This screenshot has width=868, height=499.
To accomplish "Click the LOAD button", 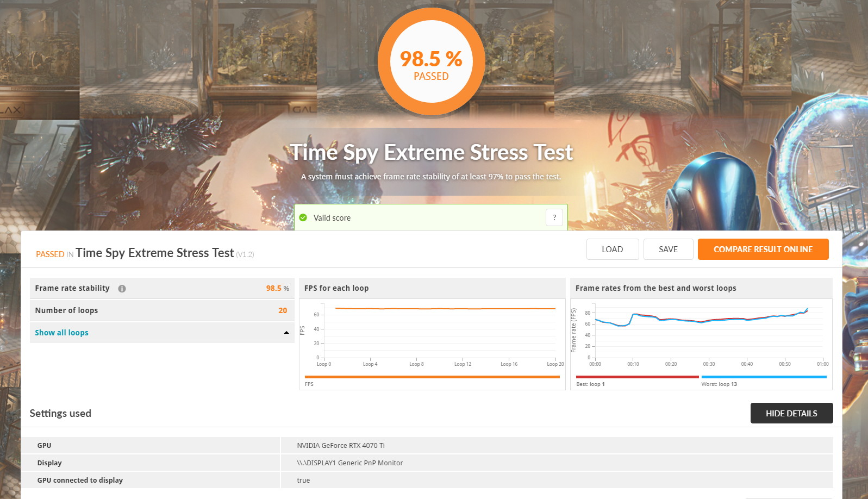I will pyautogui.click(x=613, y=249).
